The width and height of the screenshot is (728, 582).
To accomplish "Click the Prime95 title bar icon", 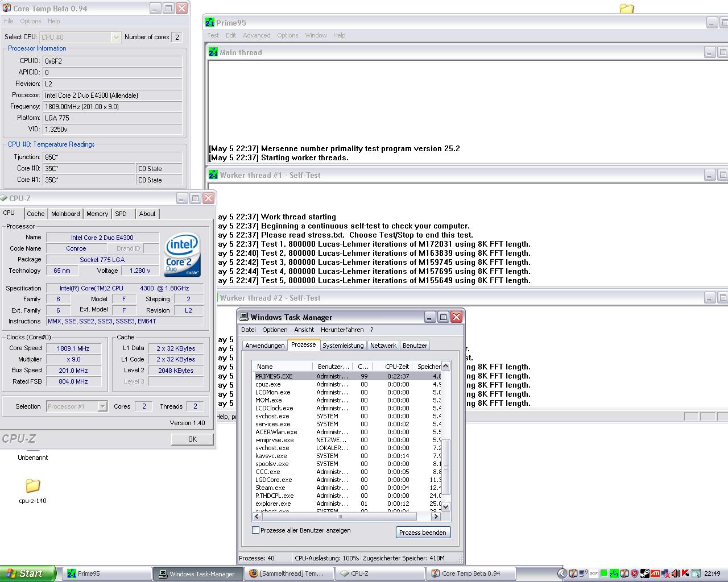I will [210, 23].
